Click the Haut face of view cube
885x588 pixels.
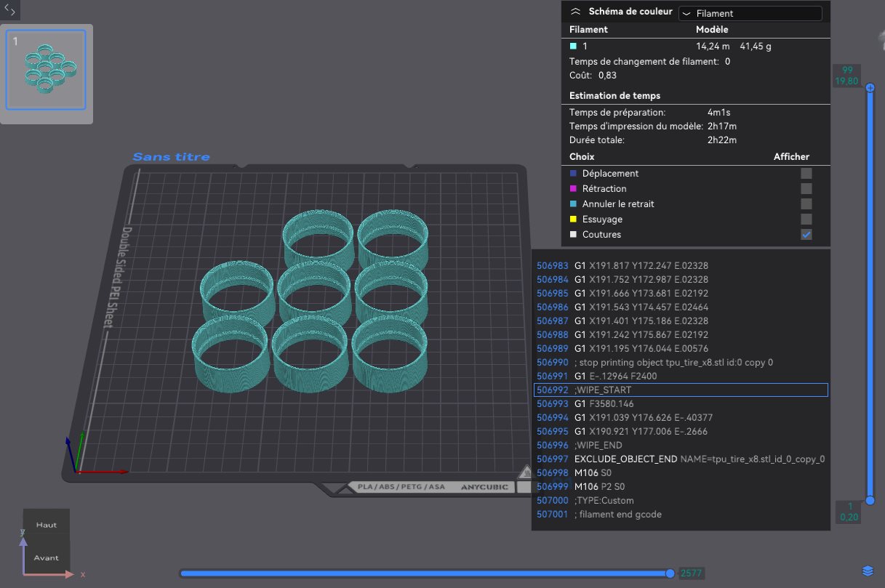pyautogui.click(x=47, y=525)
